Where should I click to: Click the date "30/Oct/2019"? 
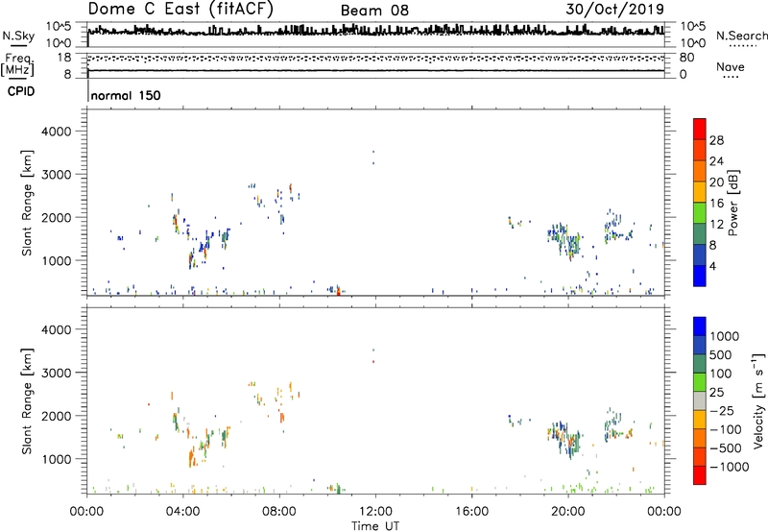pos(615,10)
